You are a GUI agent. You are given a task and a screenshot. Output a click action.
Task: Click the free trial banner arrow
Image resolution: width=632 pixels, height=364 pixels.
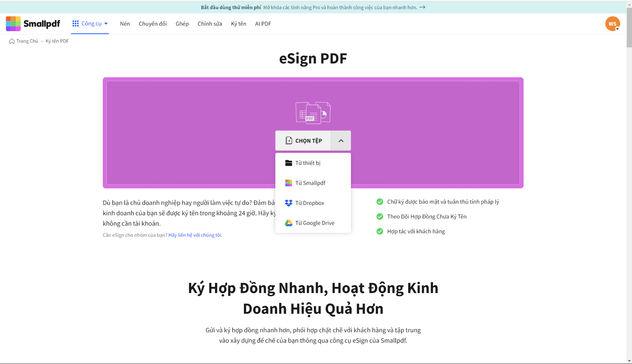point(422,7)
